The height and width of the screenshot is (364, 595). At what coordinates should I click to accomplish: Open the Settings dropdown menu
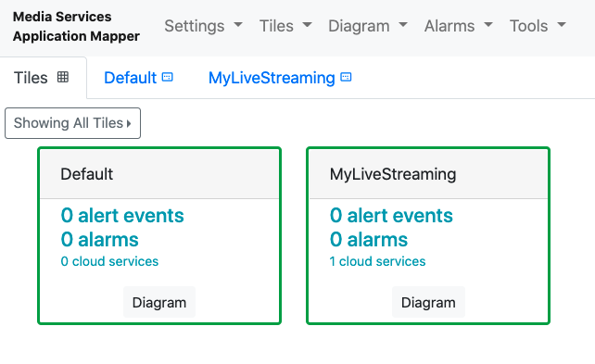(203, 26)
